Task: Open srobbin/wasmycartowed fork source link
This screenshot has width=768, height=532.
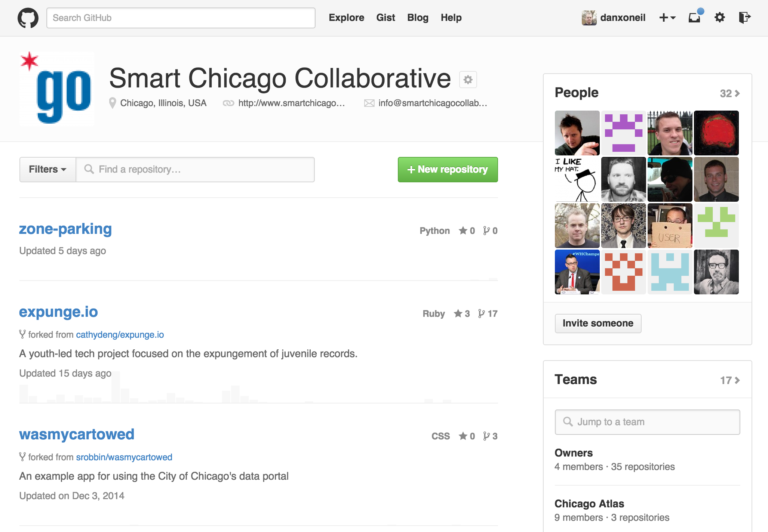Action: (124, 457)
